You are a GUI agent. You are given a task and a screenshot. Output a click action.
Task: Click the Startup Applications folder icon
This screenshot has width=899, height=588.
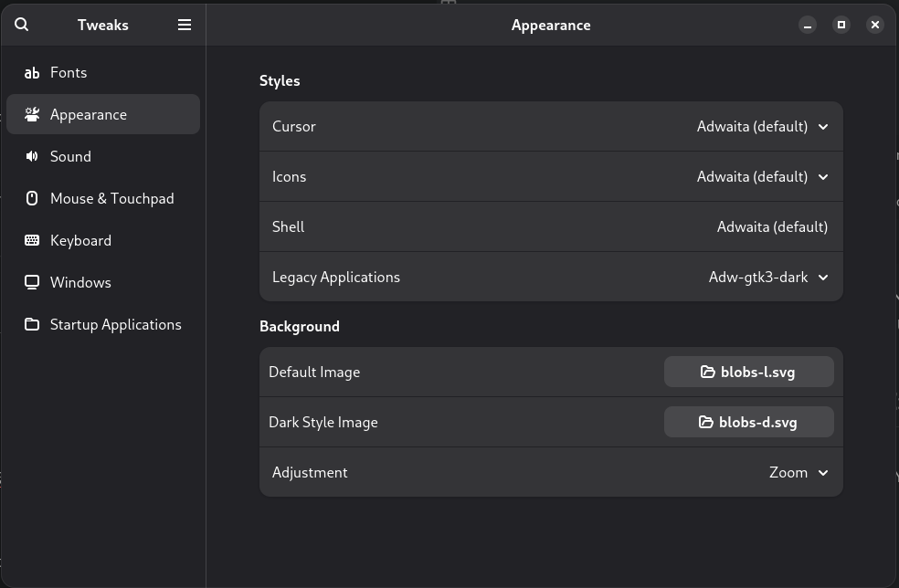pos(32,324)
